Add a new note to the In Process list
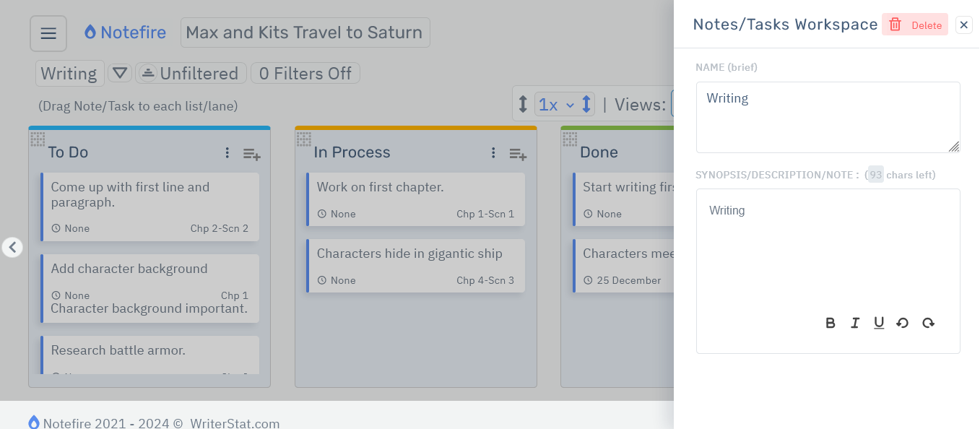Viewport: 980px width, 429px height. click(x=518, y=154)
